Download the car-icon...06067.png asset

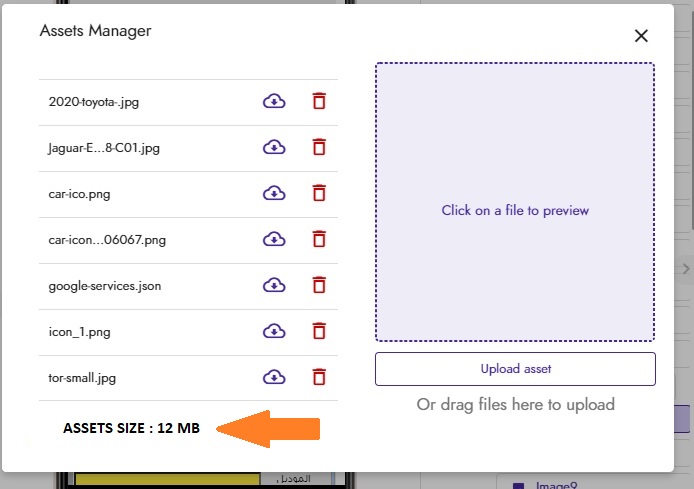tap(274, 239)
